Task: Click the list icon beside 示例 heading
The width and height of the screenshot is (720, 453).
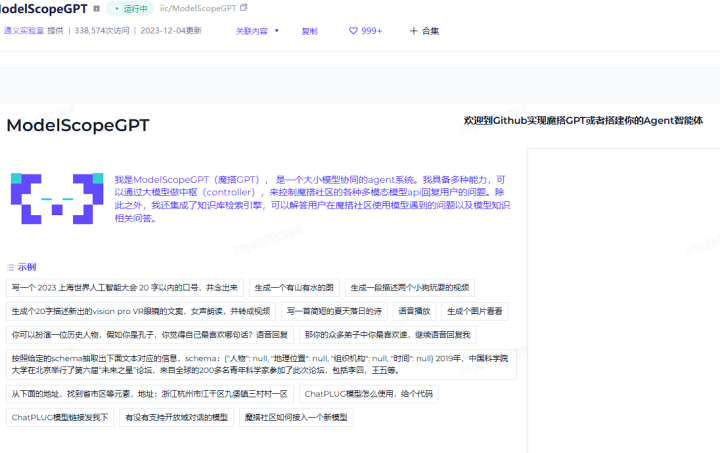Action: tap(11, 267)
